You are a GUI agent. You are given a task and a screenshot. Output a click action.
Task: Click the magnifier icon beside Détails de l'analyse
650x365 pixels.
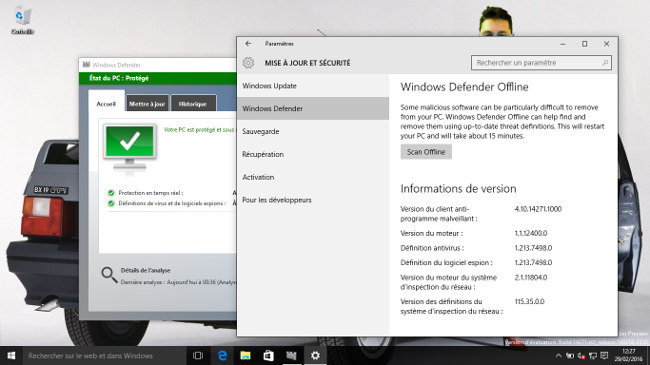pyautogui.click(x=109, y=275)
